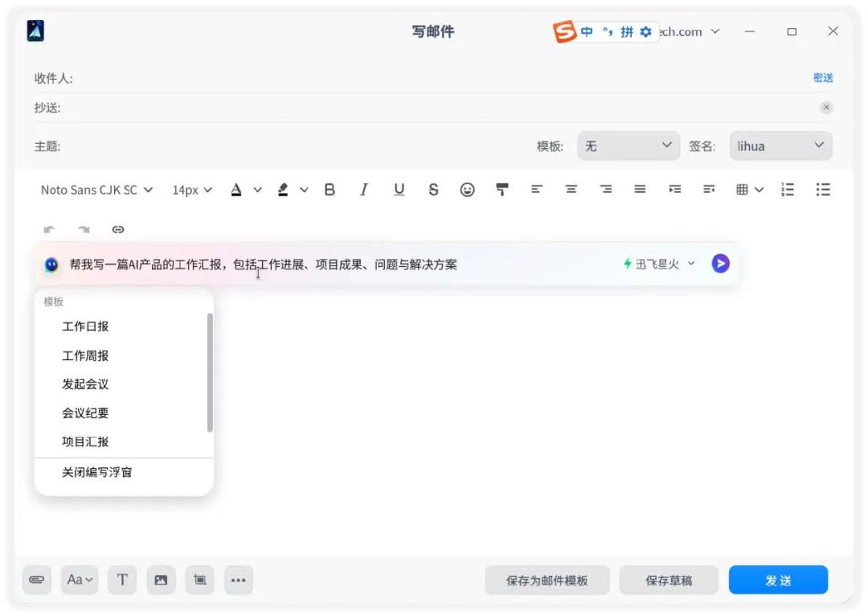Click the 发送 send button

click(777, 580)
